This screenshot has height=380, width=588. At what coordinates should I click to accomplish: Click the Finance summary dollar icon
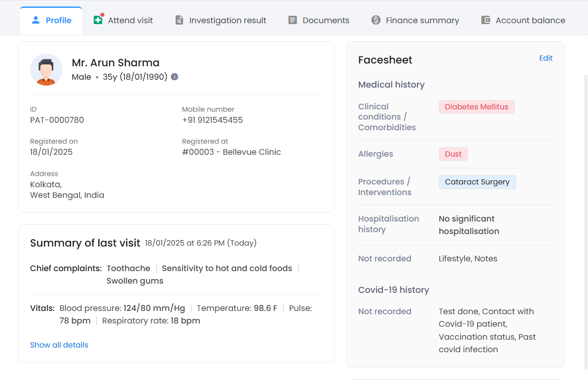click(x=376, y=20)
